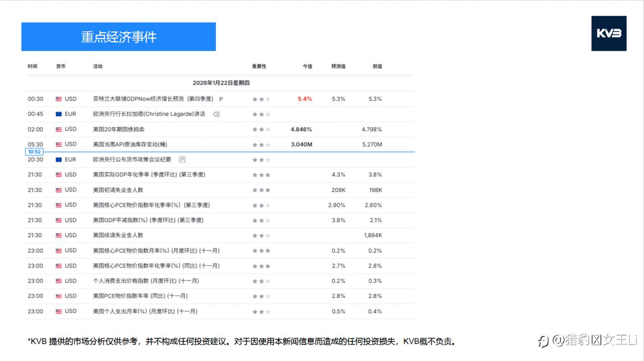The image size is (644, 361).
Task: Click the red 5.4% value link
Action: click(304, 99)
